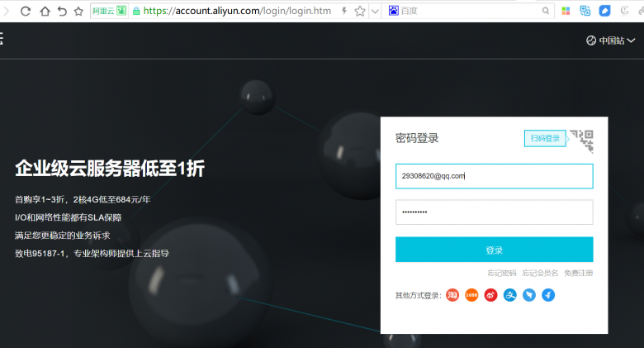The image size is (644, 348).
Task: Click the last blue third-party login icon
Action: coord(548,295)
